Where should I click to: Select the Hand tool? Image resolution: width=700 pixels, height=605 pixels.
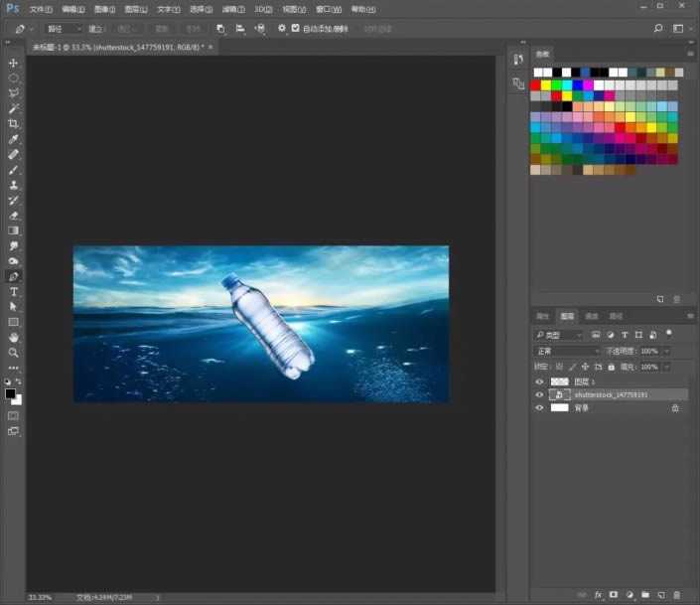[x=14, y=338]
